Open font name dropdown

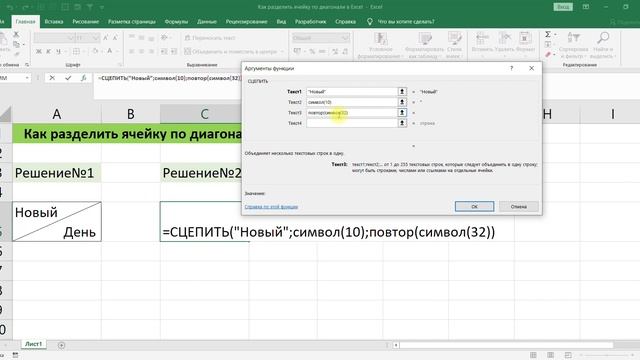[x=71, y=38]
